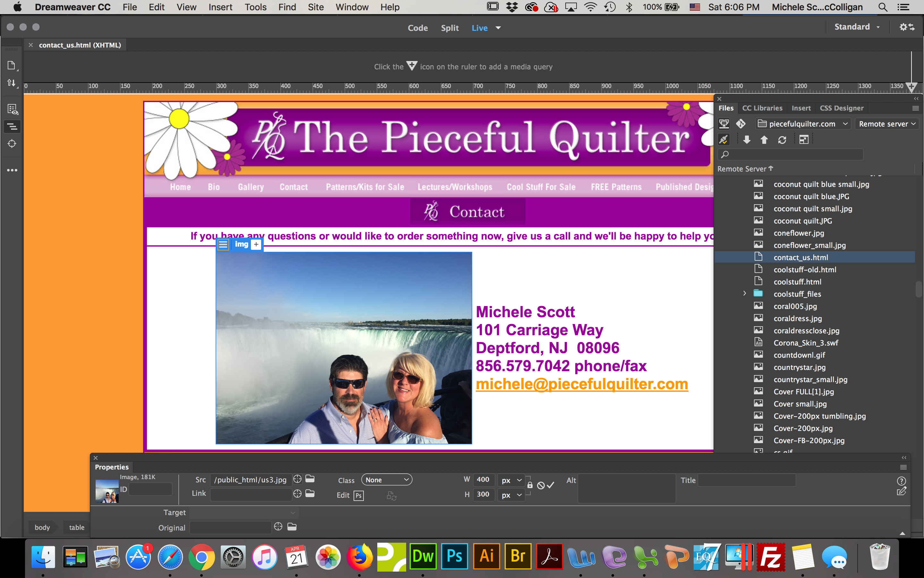Toggle the connect to remote server plug icon
924x578 pixels.
(723, 140)
